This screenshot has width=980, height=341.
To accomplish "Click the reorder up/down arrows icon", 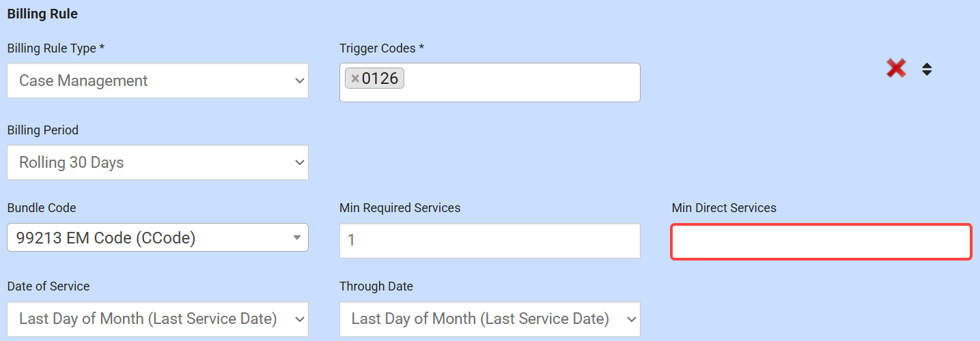I will click(x=927, y=69).
